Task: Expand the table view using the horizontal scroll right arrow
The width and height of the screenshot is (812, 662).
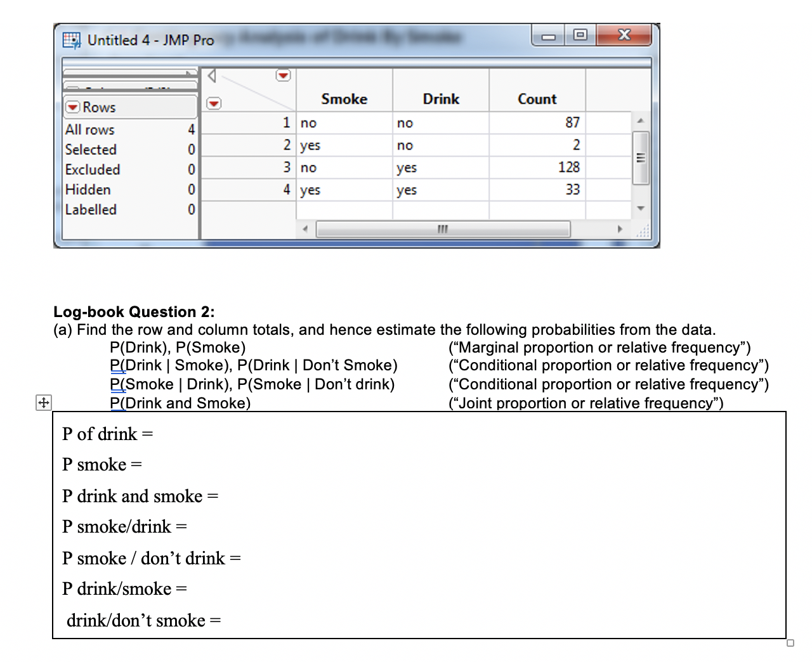Action: coord(620,230)
